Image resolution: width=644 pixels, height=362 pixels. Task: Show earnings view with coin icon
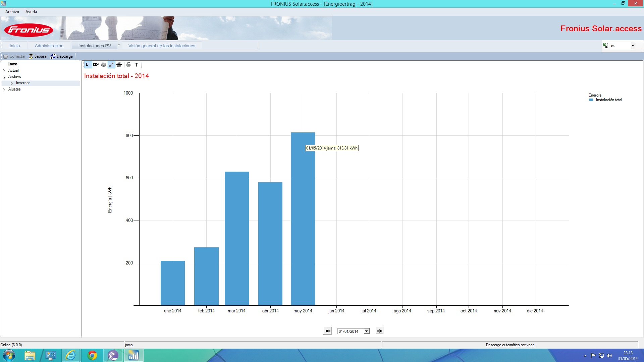coord(103,65)
